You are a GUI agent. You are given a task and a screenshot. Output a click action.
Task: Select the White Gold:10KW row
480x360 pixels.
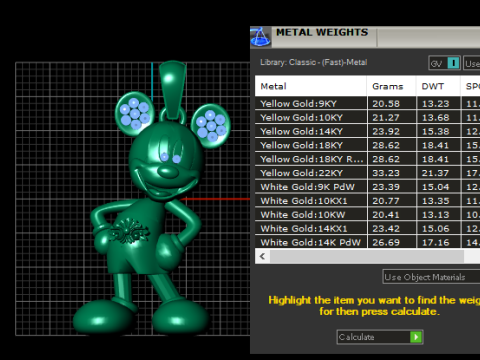click(368, 215)
